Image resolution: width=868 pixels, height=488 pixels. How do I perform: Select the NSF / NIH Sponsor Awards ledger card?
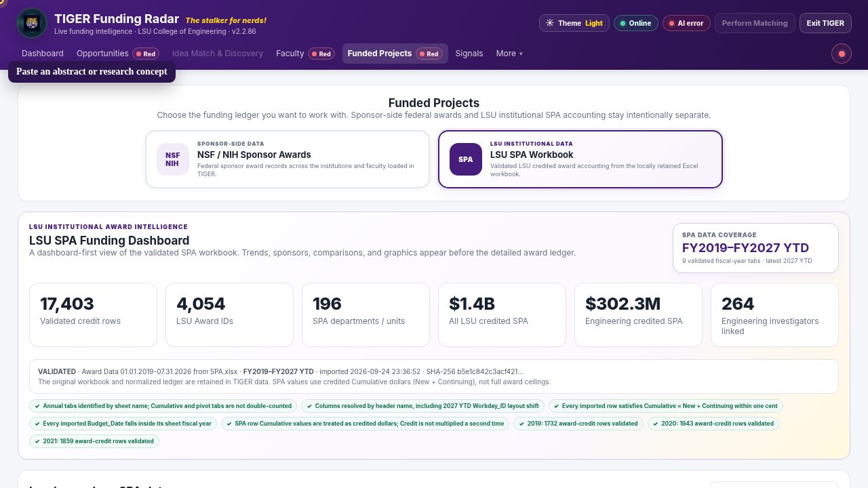pos(288,159)
